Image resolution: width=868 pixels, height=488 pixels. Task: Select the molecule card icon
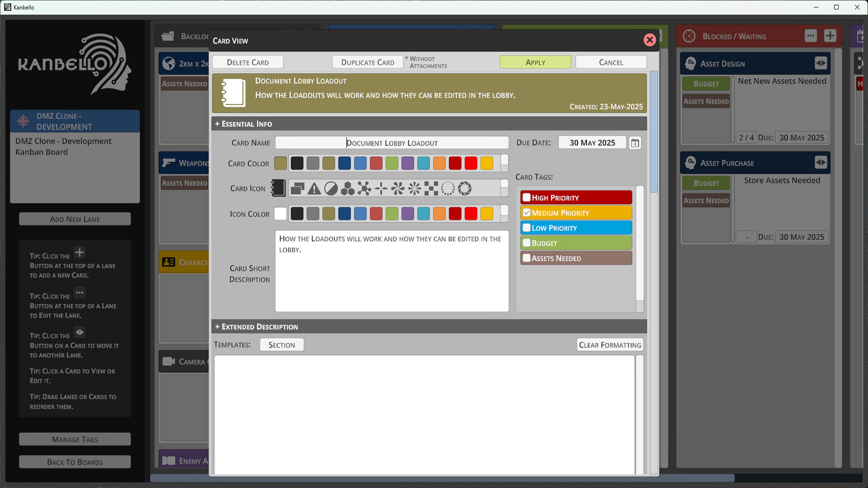coord(365,188)
